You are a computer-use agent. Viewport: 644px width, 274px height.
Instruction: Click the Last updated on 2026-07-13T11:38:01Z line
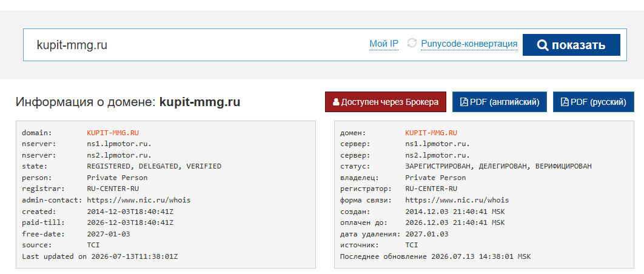click(100, 256)
